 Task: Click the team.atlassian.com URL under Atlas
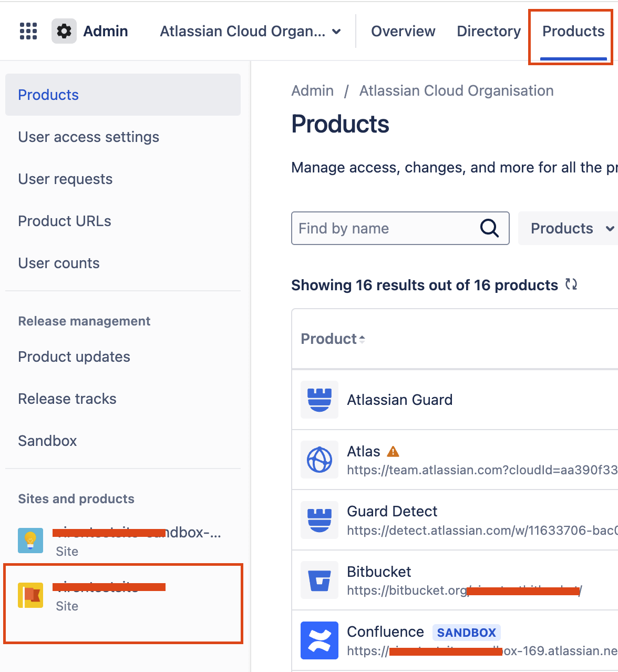[x=482, y=470]
